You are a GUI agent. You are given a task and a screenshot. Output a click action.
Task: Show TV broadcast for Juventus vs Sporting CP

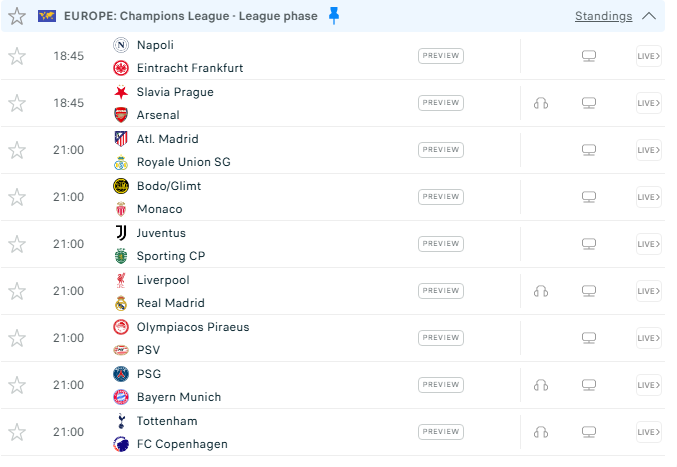point(589,244)
